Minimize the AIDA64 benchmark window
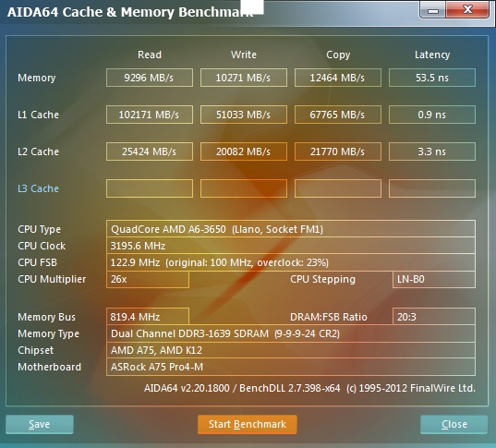 [433, 10]
